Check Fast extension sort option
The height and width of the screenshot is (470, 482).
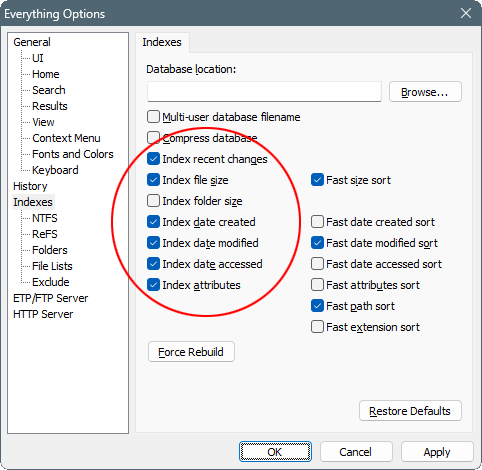click(317, 327)
